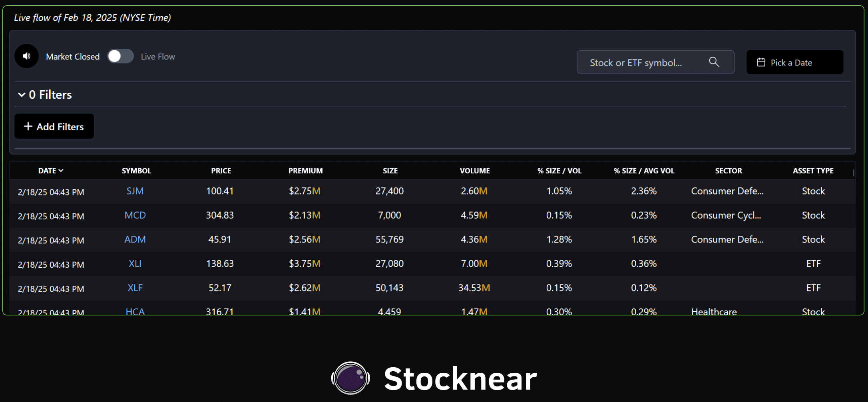The height and width of the screenshot is (402, 868).
Task: Open the HCA symbol link
Action: point(135,311)
